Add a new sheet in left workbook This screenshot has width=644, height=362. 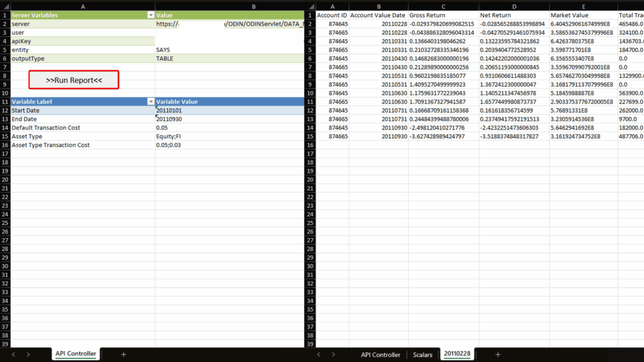123,354
